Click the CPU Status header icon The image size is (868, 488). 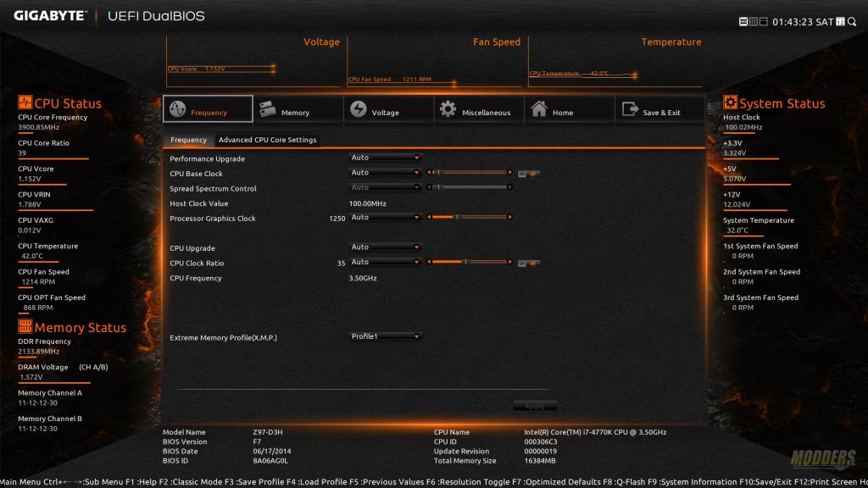tap(25, 103)
